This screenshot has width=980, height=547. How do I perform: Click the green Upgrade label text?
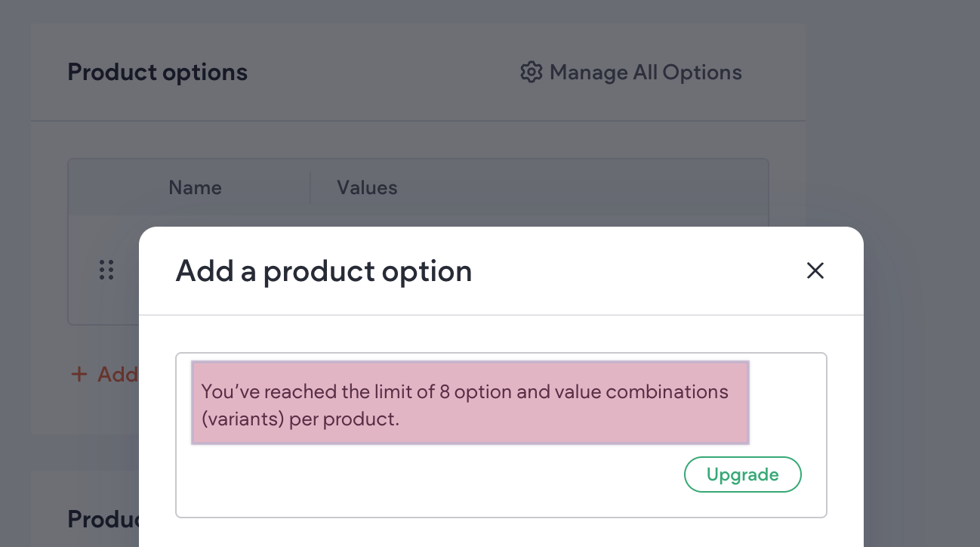tap(742, 474)
